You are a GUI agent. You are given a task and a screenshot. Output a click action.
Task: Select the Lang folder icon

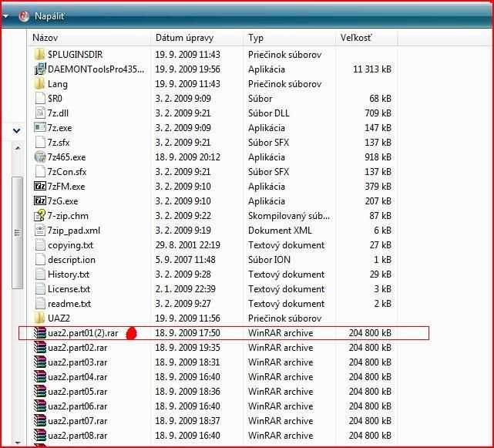40,84
